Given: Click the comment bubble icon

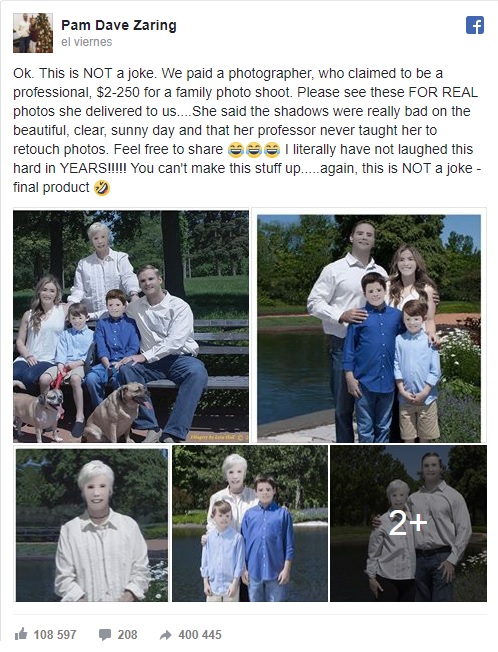Looking at the screenshot, I should (x=105, y=635).
